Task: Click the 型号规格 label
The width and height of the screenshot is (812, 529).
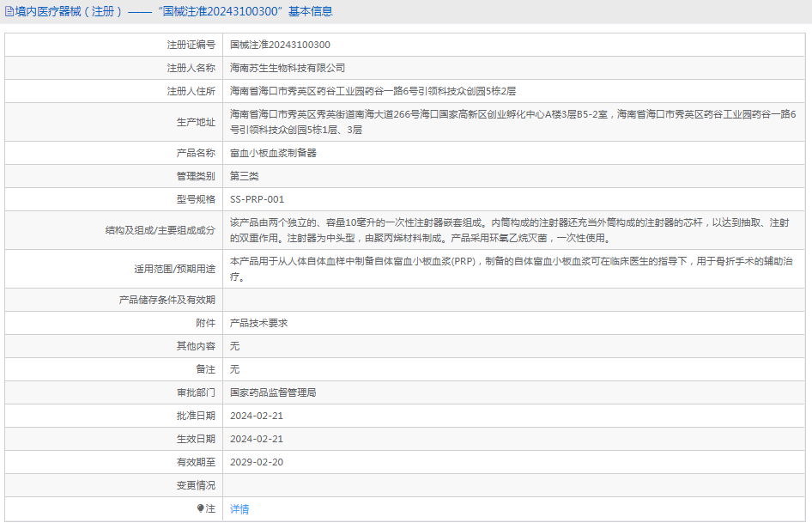Action: [195, 199]
